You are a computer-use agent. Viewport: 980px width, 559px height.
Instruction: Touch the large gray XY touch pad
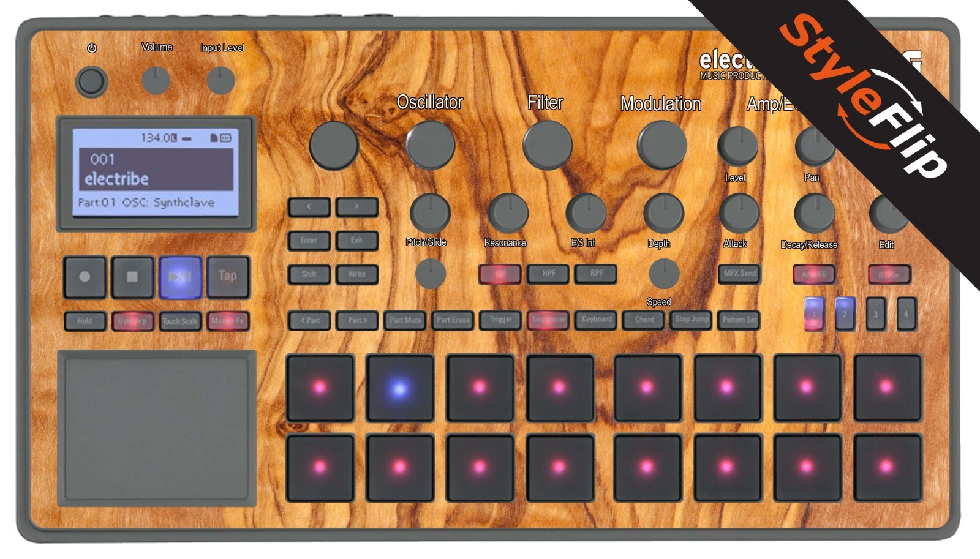[x=156, y=428]
